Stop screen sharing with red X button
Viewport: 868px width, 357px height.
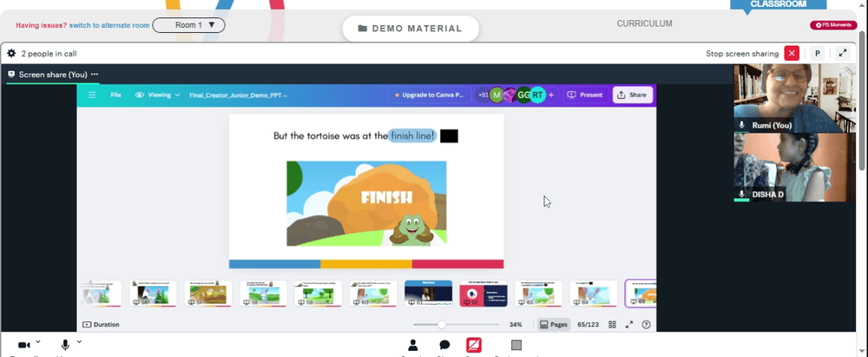792,54
